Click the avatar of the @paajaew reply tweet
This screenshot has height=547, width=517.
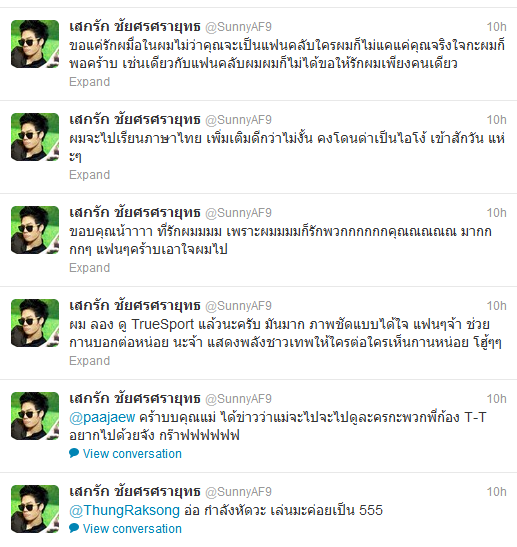pos(35,416)
